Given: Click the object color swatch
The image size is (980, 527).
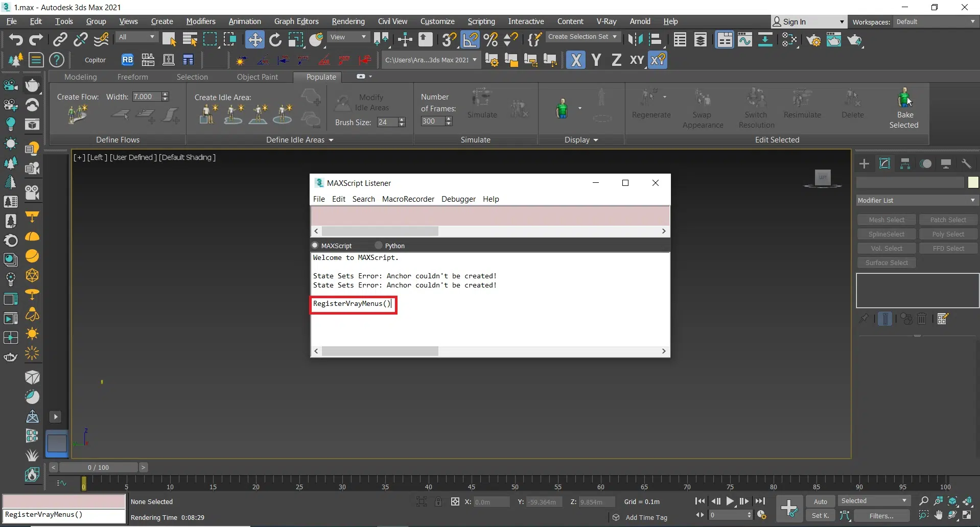Looking at the screenshot, I should pos(972,182).
